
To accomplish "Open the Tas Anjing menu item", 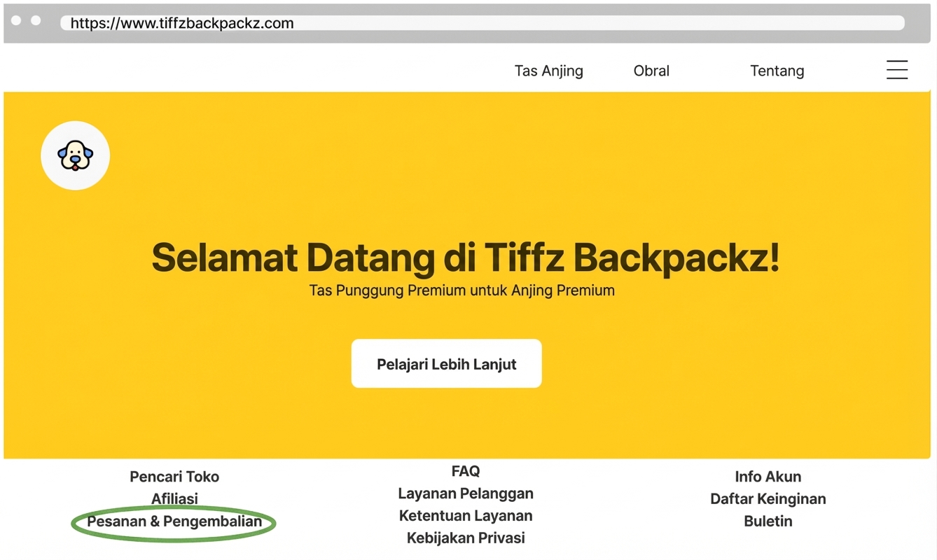I will [x=549, y=71].
